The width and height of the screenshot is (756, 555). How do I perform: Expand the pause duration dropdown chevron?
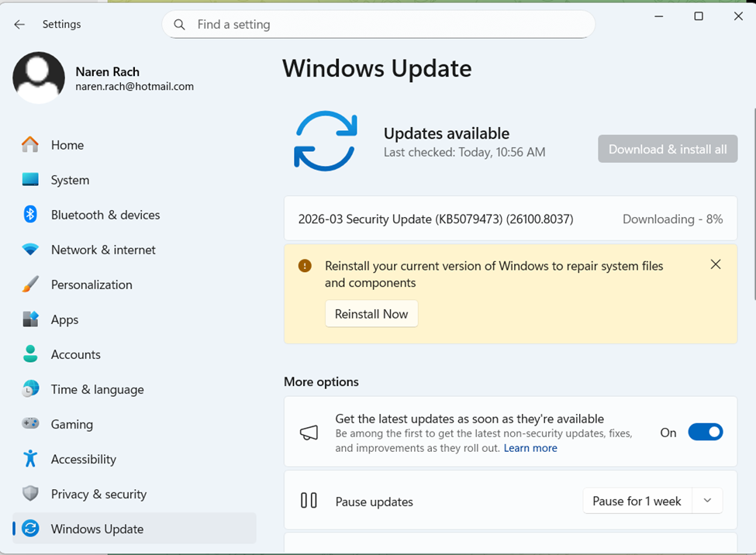coord(707,501)
